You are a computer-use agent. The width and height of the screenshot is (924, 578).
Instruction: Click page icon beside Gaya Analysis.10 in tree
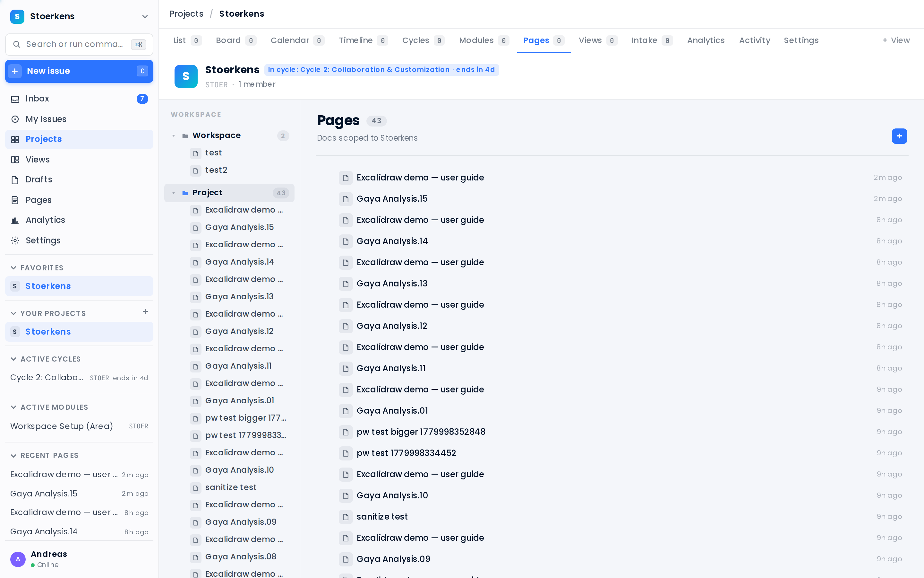coord(195,470)
